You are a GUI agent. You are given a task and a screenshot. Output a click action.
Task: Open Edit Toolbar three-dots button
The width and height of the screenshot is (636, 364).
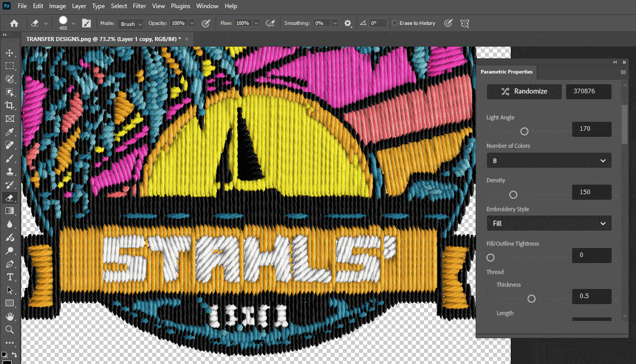10,343
